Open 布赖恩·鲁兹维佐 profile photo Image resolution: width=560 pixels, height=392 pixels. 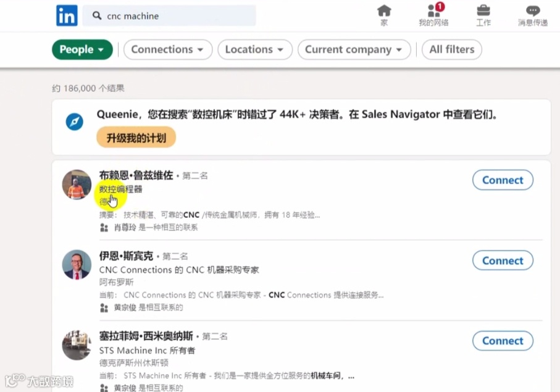pos(77,184)
